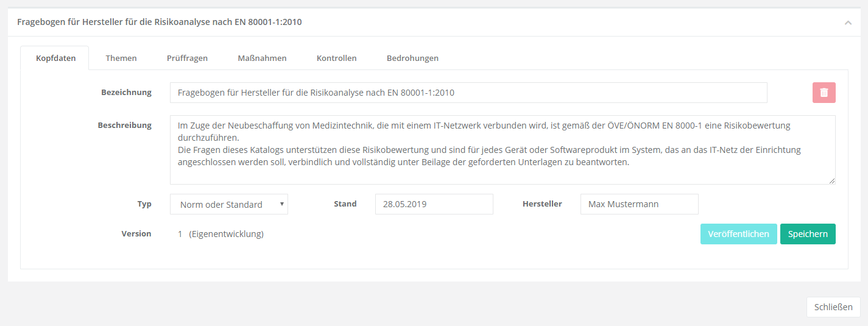This screenshot has height=326, width=868.
Task: Collapse the Fragebogen panel with header chevron
Action: point(848,23)
